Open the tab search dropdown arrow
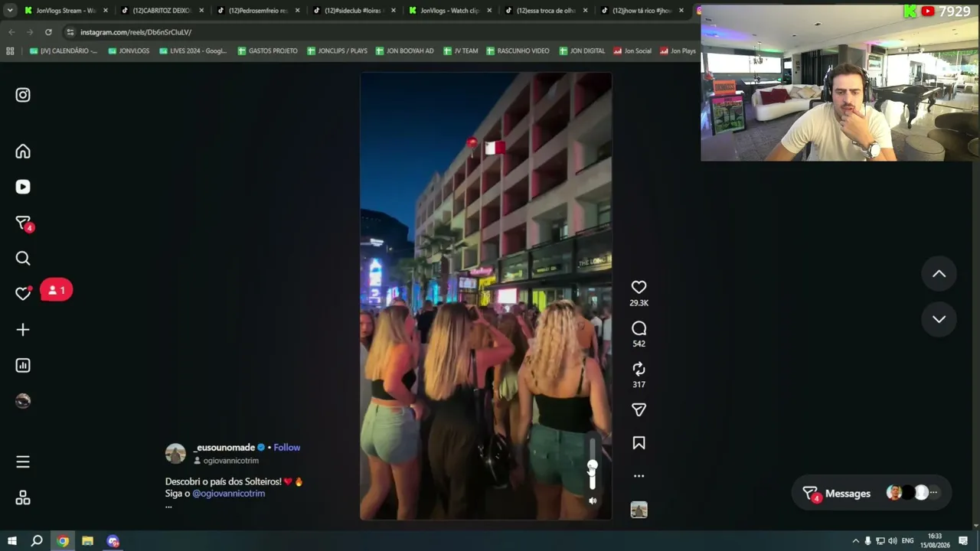 click(10, 11)
